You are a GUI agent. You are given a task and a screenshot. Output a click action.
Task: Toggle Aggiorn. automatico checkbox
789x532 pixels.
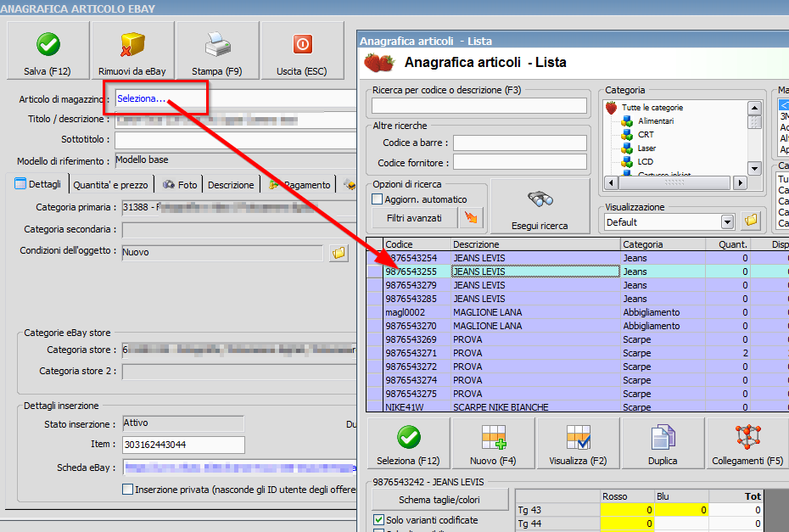(x=377, y=199)
